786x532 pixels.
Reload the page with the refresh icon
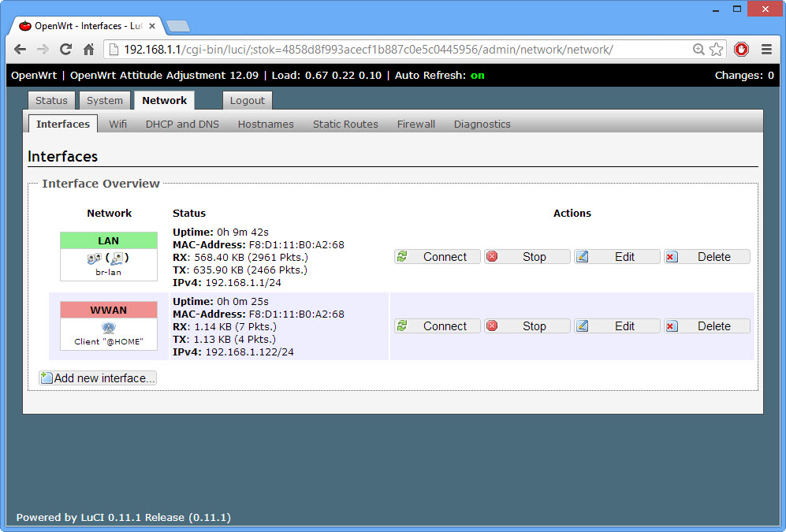pos(65,49)
